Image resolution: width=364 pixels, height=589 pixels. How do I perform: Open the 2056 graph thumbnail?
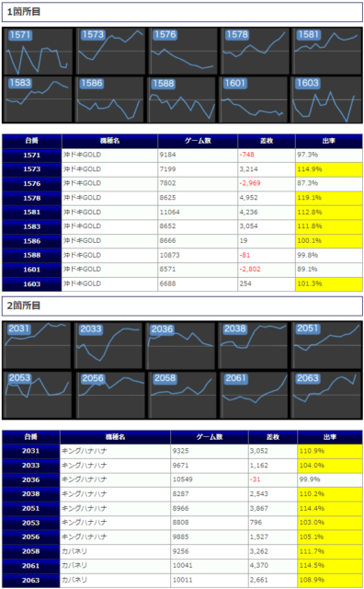[110, 395]
